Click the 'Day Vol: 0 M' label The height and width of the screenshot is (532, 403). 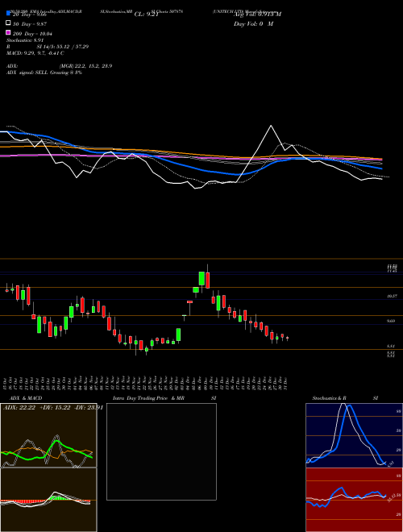[x=253, y=23]
